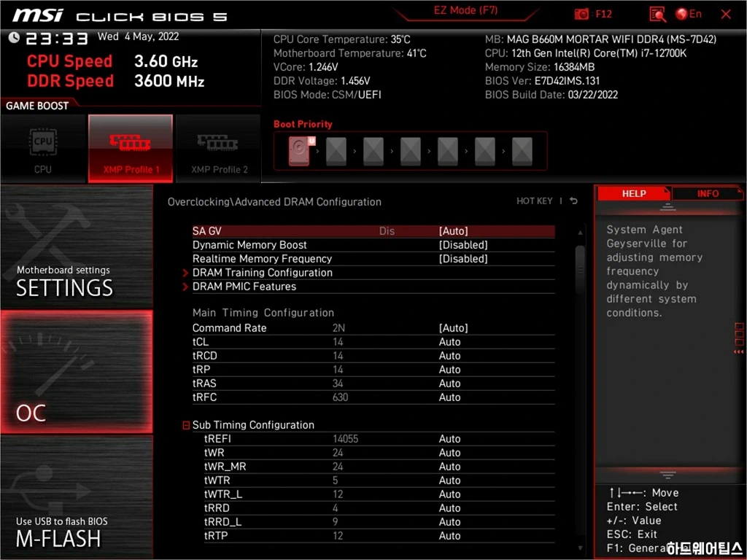The image size is (747, 560).
Task: Click the DDR Speed 3600 MHz readout
Action: (x=116, y=81)
